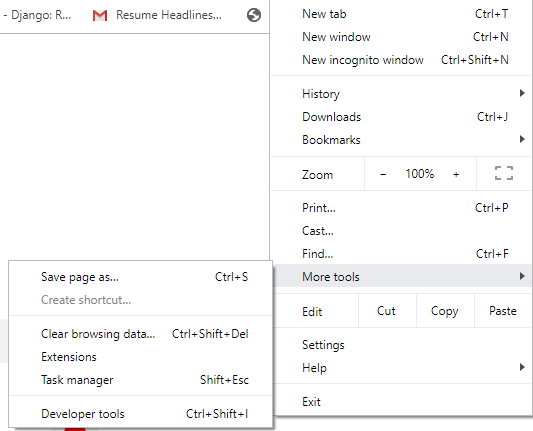Select the Cast option

(402, 231)
